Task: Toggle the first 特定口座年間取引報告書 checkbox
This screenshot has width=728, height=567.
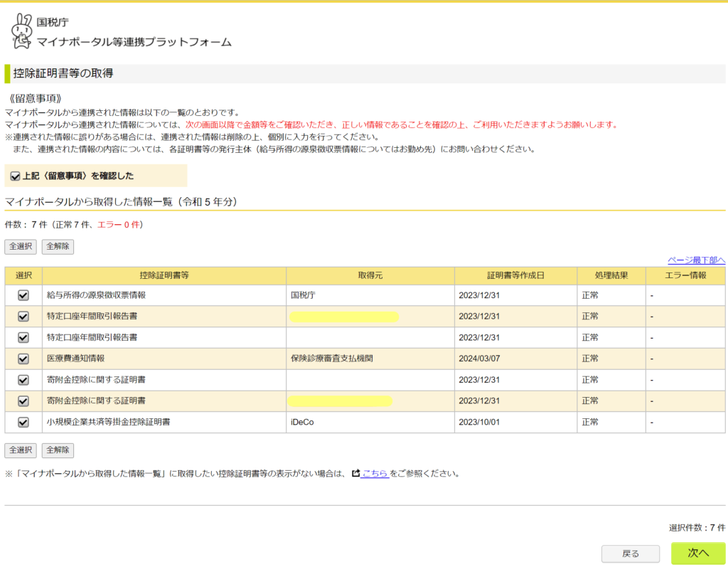Action: [23, 317]
